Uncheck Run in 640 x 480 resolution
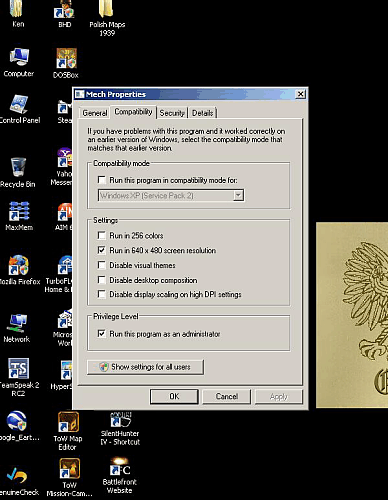The image size is (388, 500). 102,250
